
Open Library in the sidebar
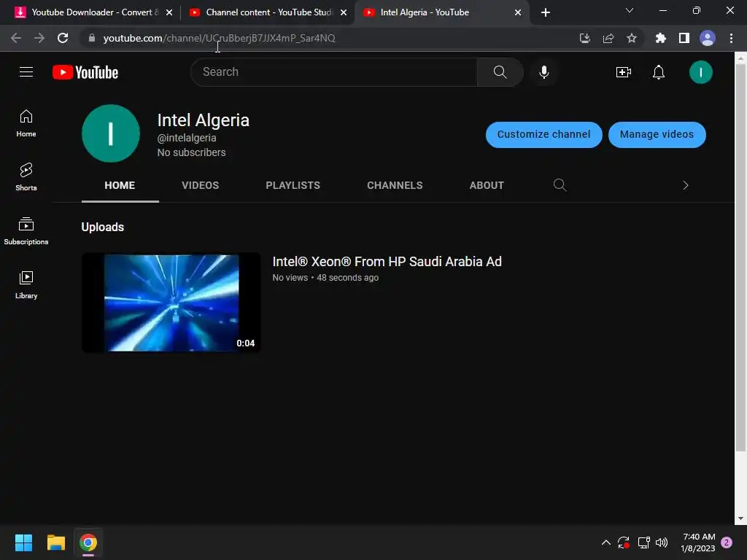tap(26, 285)
